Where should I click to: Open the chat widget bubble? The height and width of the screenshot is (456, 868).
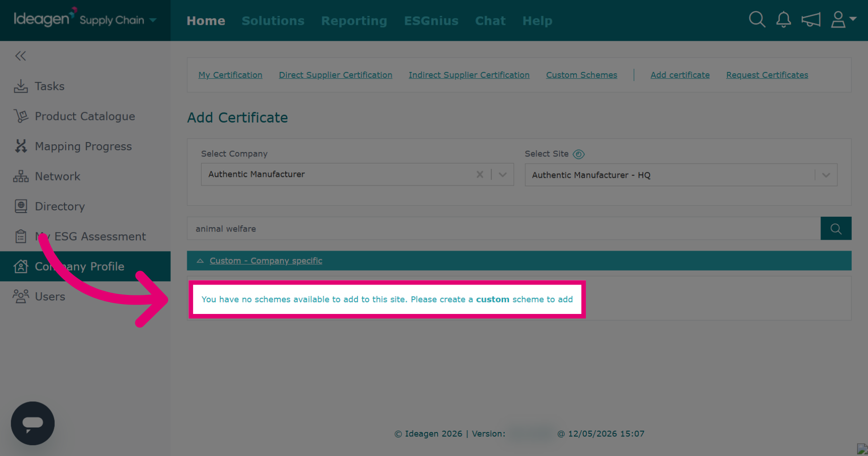click(x=33, y=423)
